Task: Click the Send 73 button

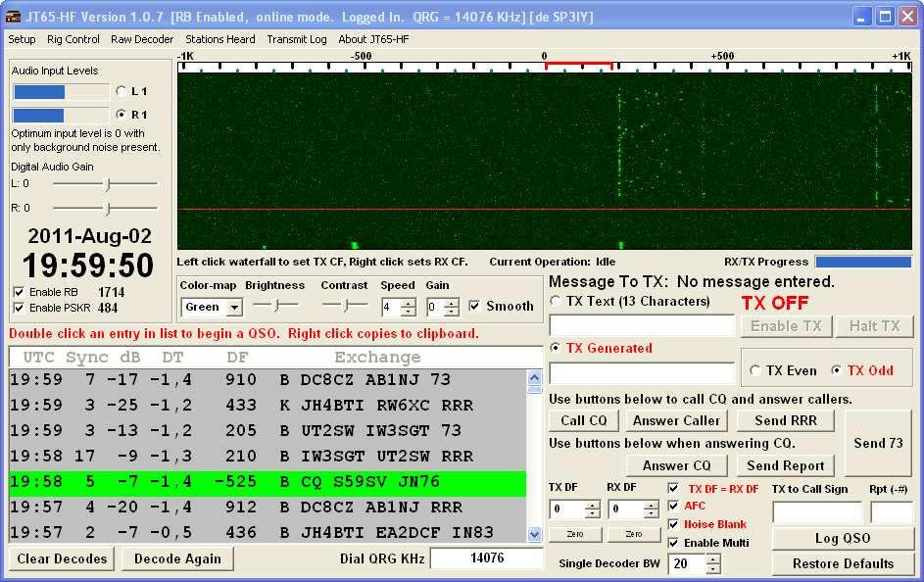Action: click(x=878, y=443)
